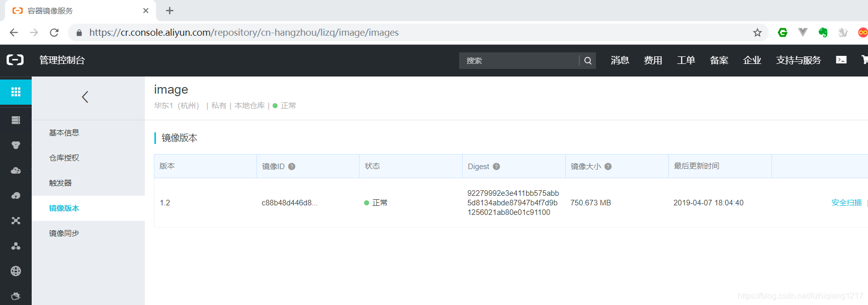The height and width of the screenshot is (305, 868).
Task: Open a new browser tab with plus
Action: 169,11
